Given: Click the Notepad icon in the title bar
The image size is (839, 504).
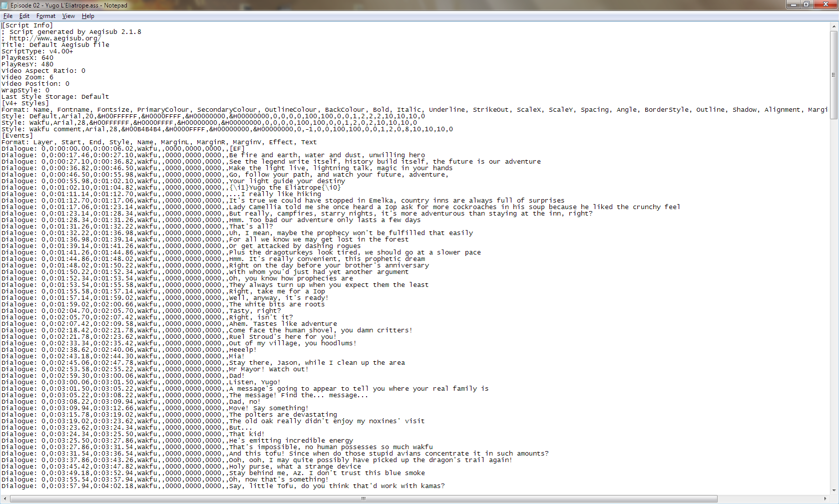Looking at the screenshot, I should click(x=5, y=5).
